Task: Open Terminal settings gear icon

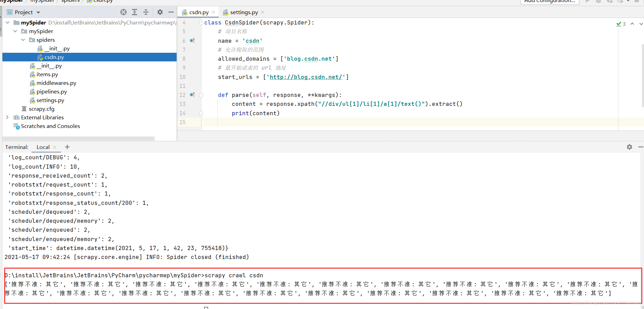Action: coord(630,147)
